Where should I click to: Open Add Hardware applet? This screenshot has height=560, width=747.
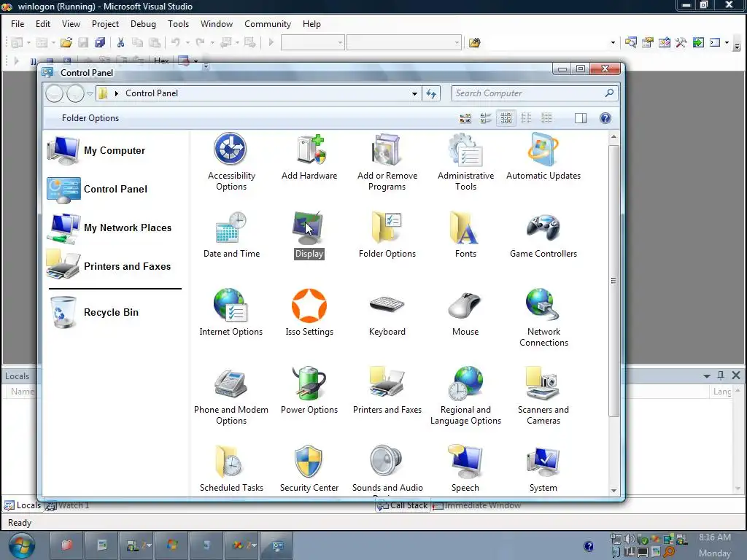(x=309, y=157)
